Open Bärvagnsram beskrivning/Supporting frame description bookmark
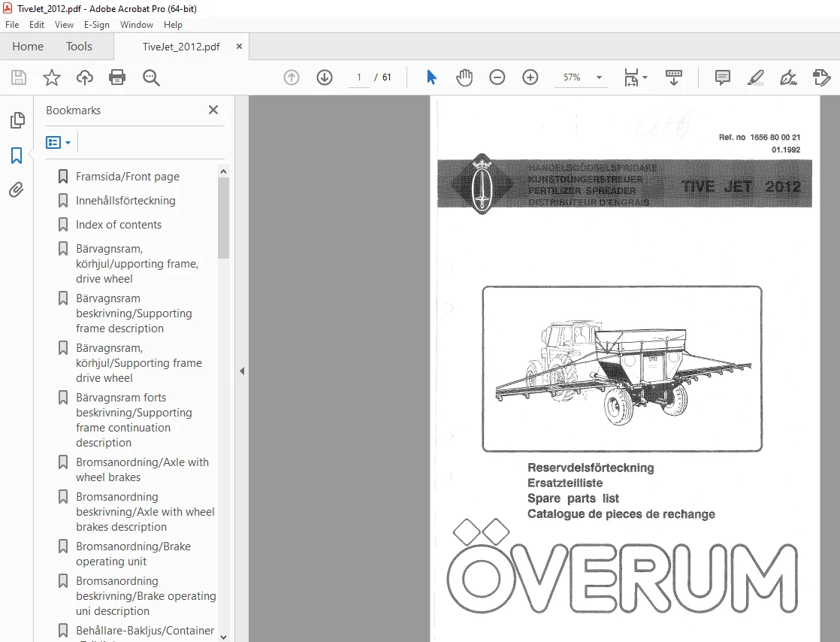Image resolution: width=840 pixels, height=642 pixels. pyautogui.click(x=134, y=313)
